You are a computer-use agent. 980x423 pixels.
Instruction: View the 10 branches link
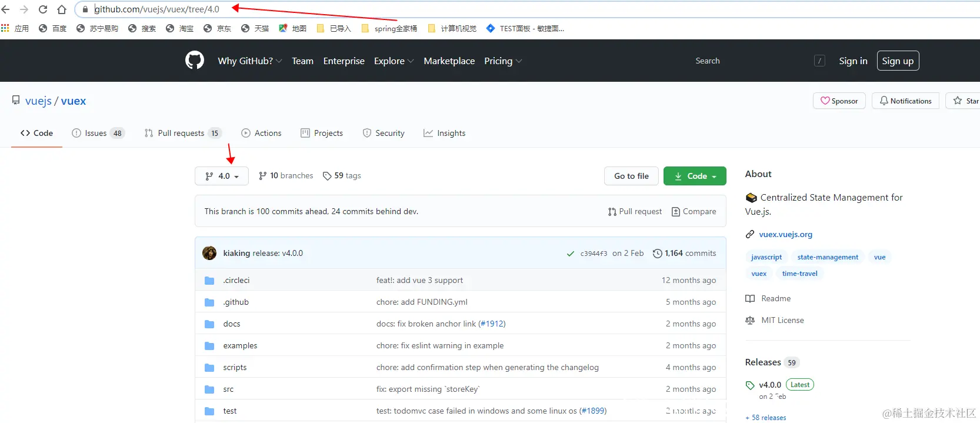click(286, 176)
